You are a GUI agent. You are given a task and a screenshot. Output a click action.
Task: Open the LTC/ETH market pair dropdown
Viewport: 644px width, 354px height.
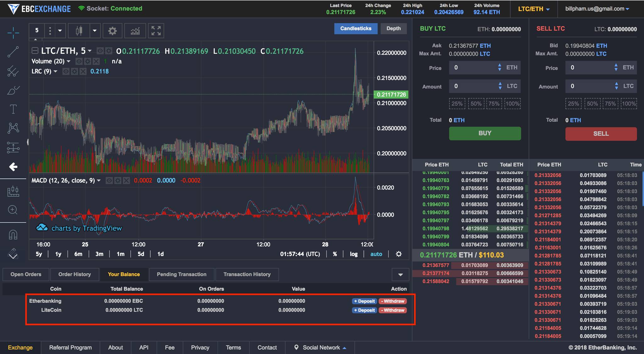(534, 9)
